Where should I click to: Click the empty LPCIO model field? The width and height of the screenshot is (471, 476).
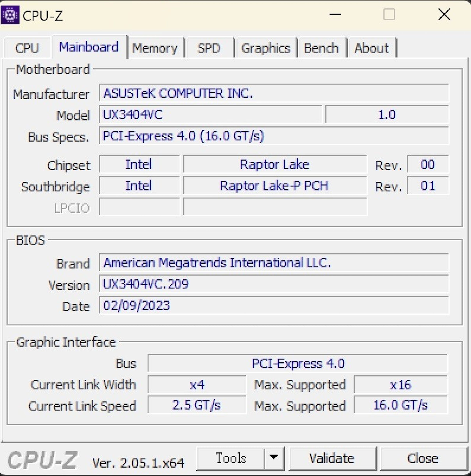275,207
